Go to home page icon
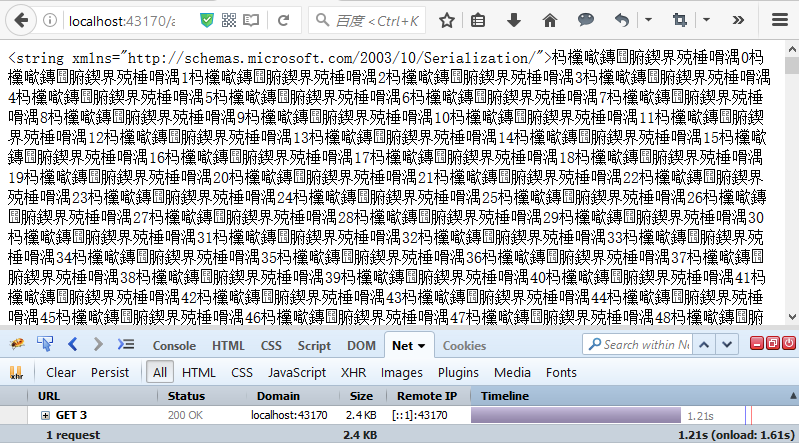 pos(549,20)
